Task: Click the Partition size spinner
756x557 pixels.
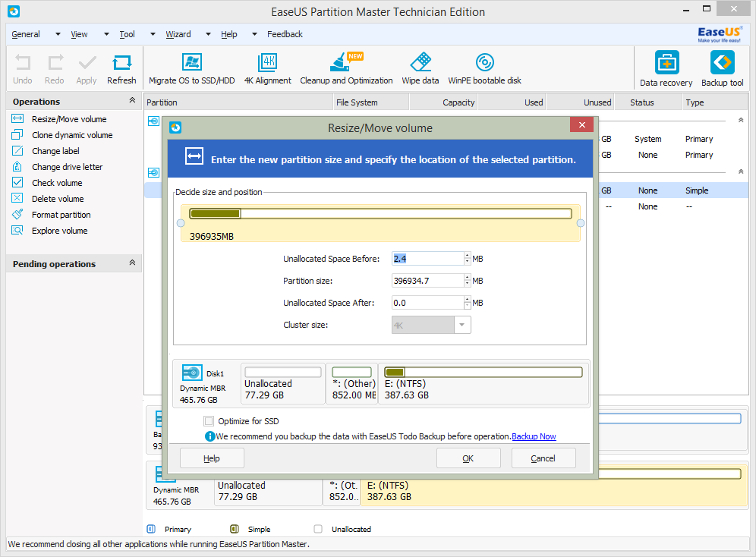Action: point(468,281)
